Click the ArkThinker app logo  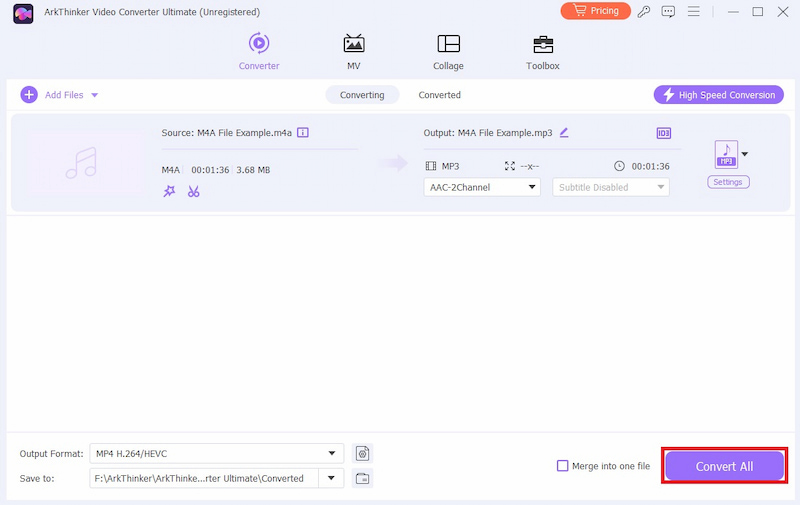(x=23, y=12)
